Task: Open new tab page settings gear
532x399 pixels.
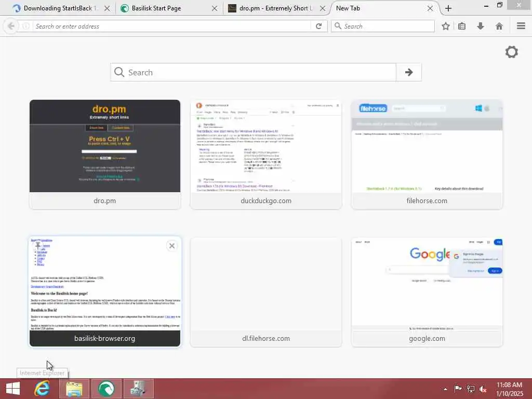Action: tap(511, 52)
